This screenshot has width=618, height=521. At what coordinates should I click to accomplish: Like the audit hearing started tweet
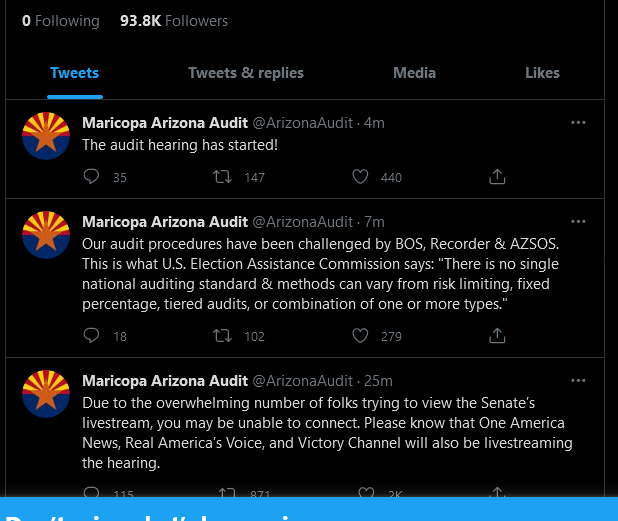coord(360,176)
